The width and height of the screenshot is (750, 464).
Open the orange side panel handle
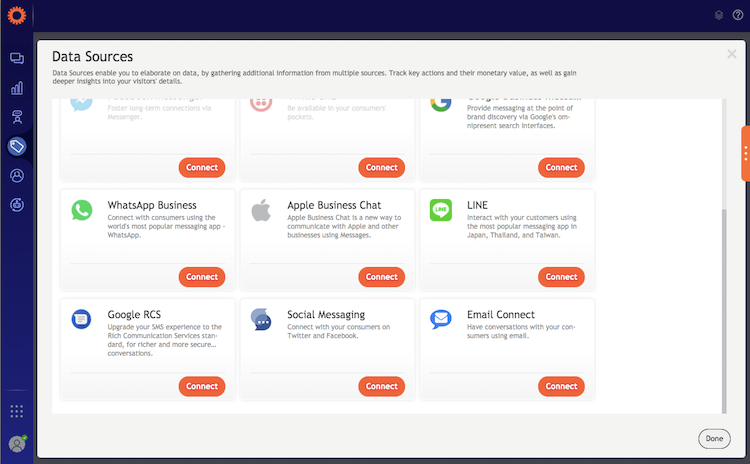pyautogui.click(x=746, y=154)
